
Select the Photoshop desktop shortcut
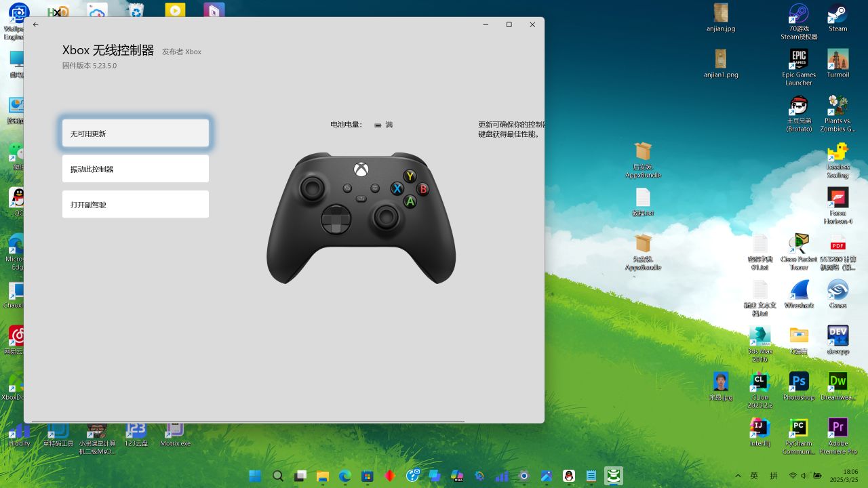(x=799, y=386)
